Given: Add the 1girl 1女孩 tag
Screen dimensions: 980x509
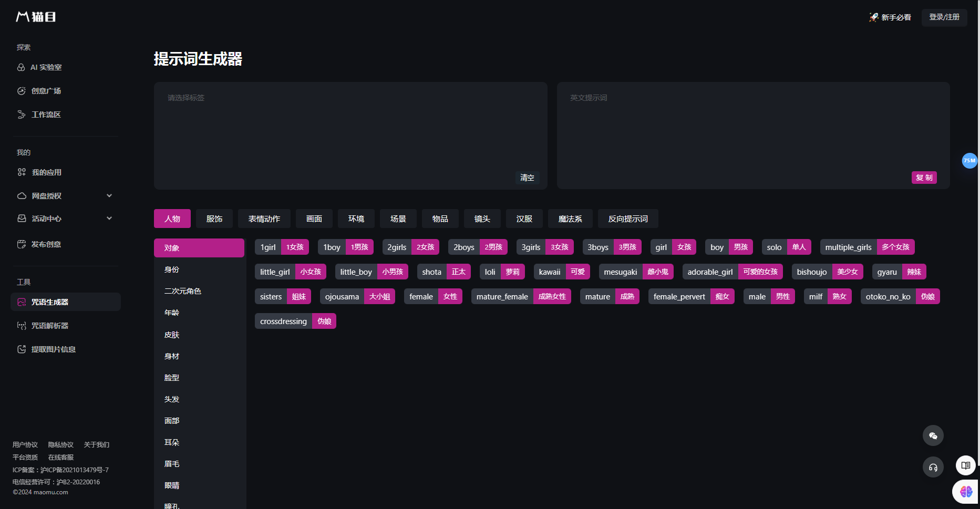Looking at the screenshot, I should pyautogui.click(x=282, y=247).
